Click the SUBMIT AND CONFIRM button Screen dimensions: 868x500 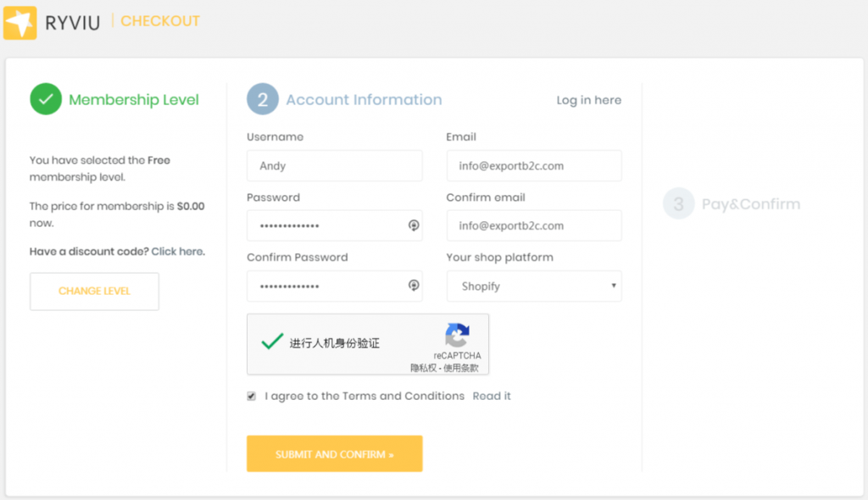tap(334, 453)
